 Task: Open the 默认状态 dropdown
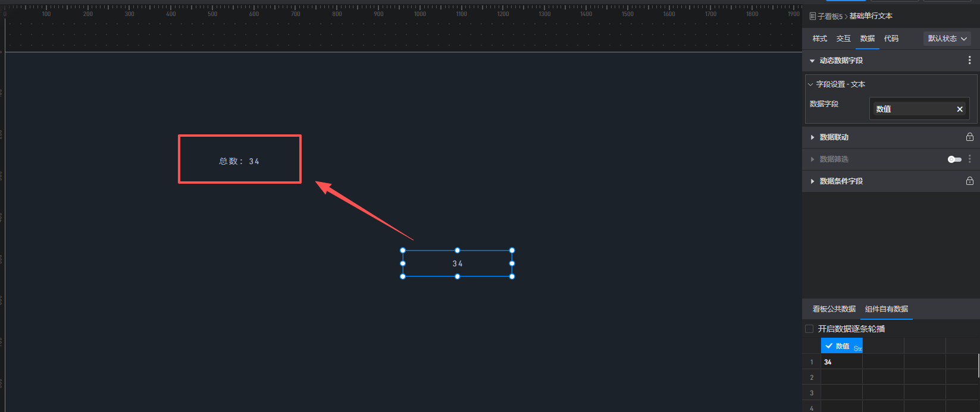tap(947, 39)
